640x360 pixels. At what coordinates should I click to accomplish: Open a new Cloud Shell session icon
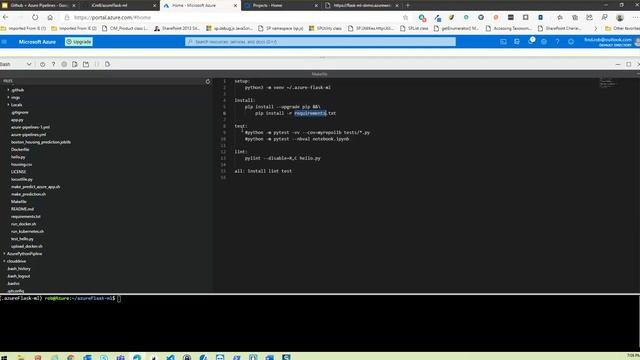tap(86, 64)
